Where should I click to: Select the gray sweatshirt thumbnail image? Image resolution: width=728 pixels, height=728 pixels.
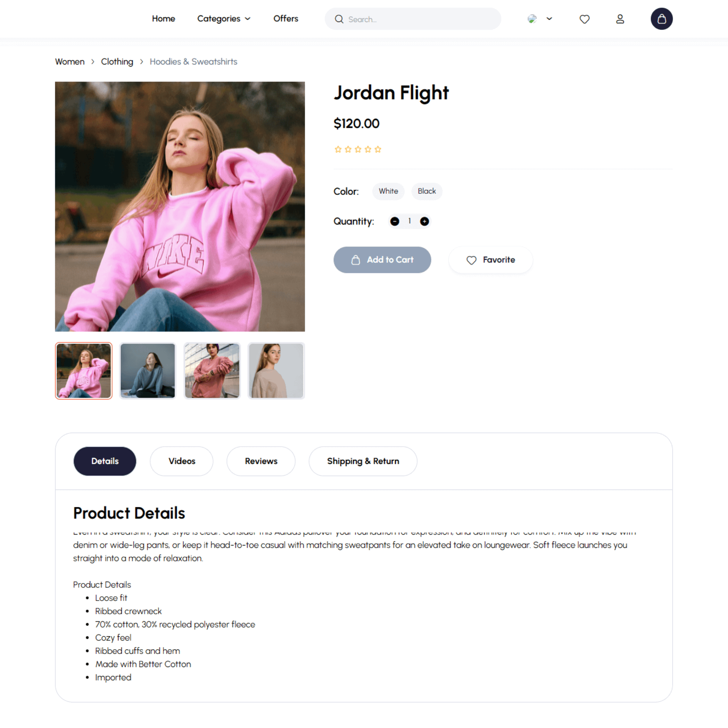148,370
